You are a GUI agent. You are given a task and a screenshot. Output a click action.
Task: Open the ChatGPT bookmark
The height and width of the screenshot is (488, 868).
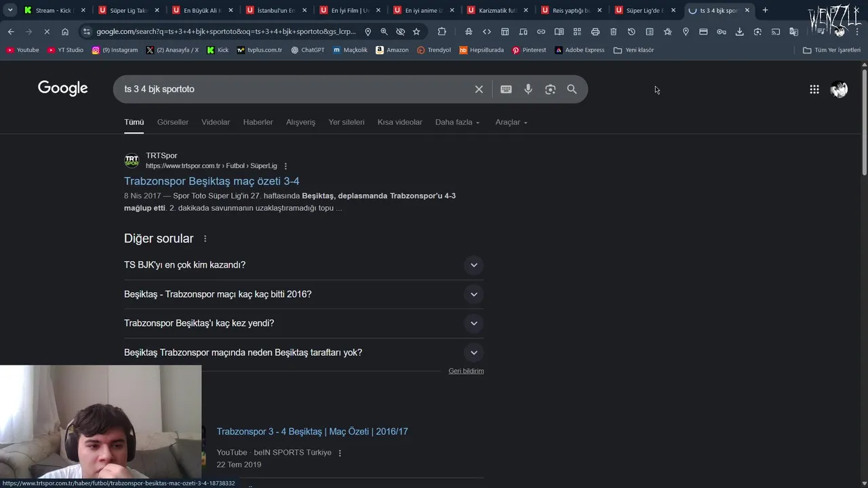(307, 50)
